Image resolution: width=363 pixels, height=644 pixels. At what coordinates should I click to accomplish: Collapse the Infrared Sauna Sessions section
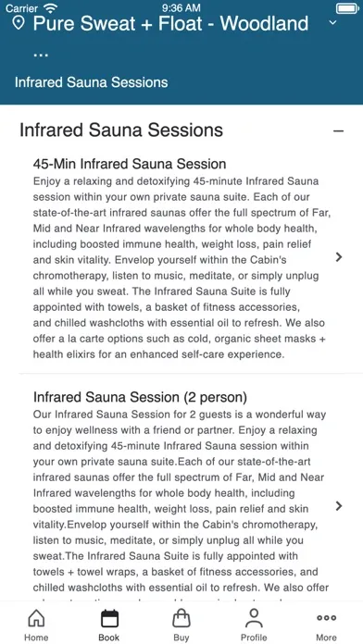click(338, 131)
